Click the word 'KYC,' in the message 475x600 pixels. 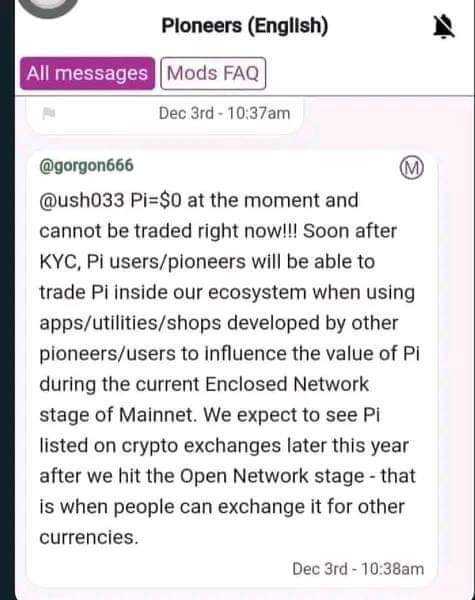coord(60,262)
